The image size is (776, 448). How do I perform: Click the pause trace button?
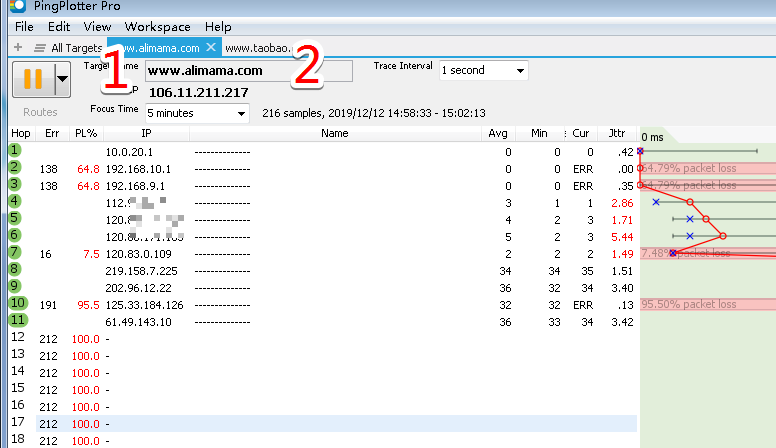(x=33, y=79)
